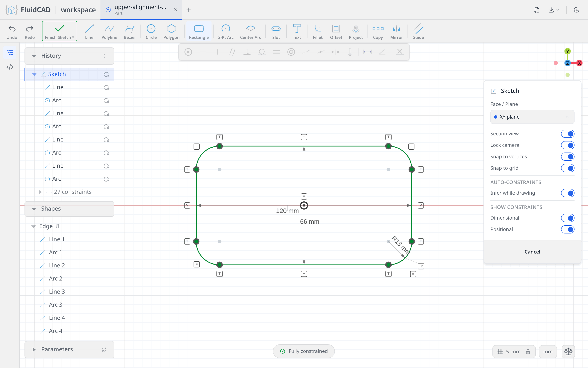The width and height of the screenshot is (588, 368).
Task: Clear the XY plane selection
Action: (567, 117)
